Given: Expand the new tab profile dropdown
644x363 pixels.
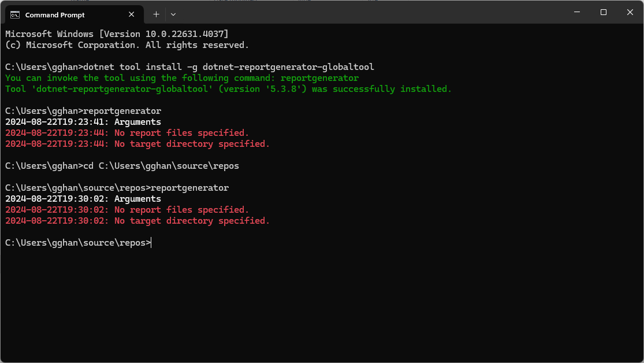Looking at the screenshot, I should coord(173,14).
